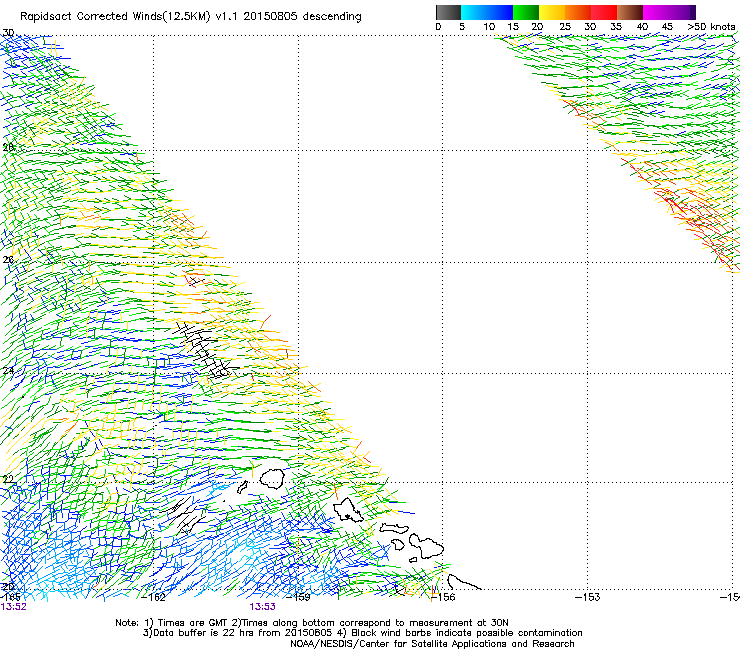Click the latitude label 26

[x=8, y=260]
